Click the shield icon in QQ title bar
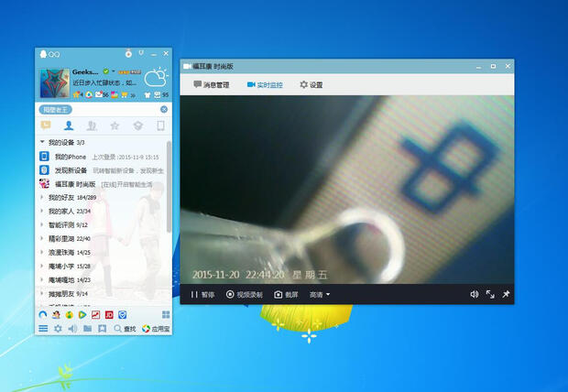Screen dimensions: 568x392 (141, 53)
